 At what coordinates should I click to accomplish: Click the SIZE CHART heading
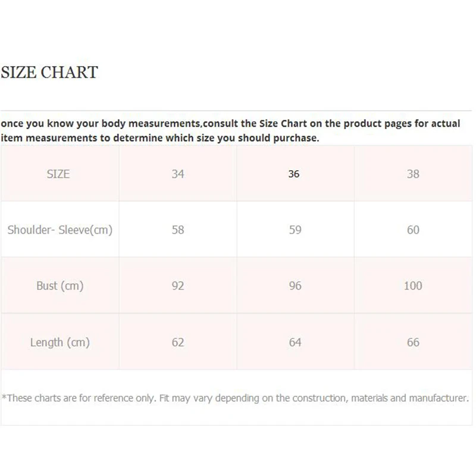(x=49, y=73)
